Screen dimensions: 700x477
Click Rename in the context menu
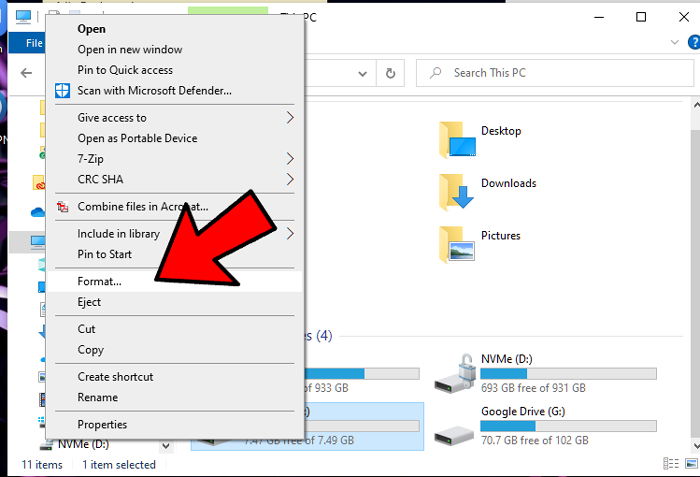[x=175, y=398]
